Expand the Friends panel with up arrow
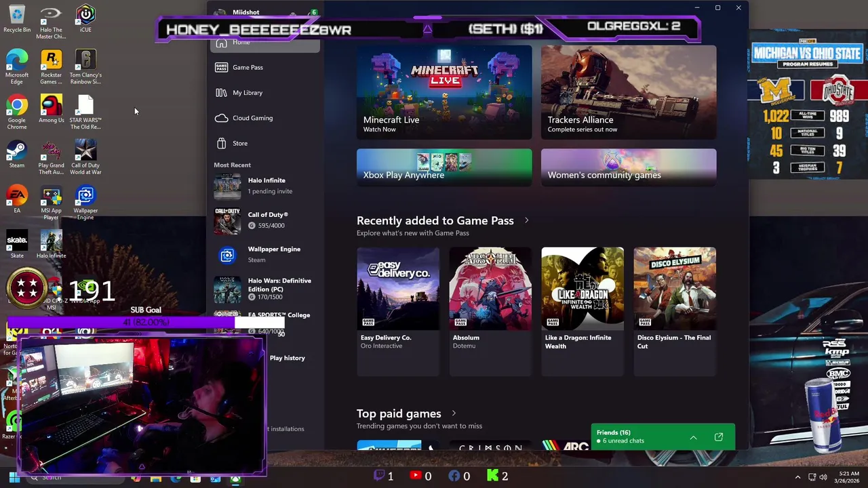 click(x=693, y=438)
